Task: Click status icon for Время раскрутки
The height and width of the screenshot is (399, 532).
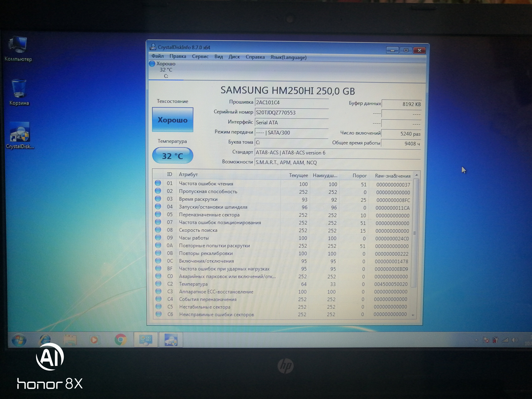Action: (158, 199)
